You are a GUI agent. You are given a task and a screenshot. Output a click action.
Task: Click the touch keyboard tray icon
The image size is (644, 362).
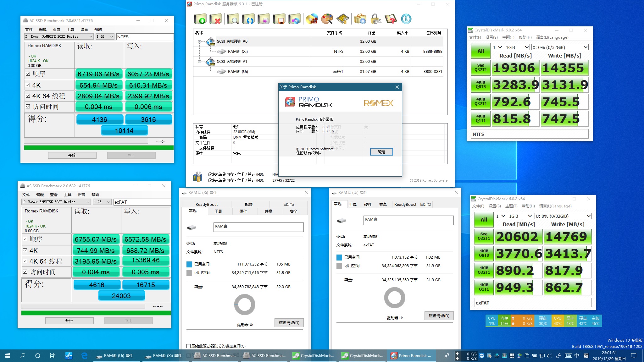click(x=568, y=356)
